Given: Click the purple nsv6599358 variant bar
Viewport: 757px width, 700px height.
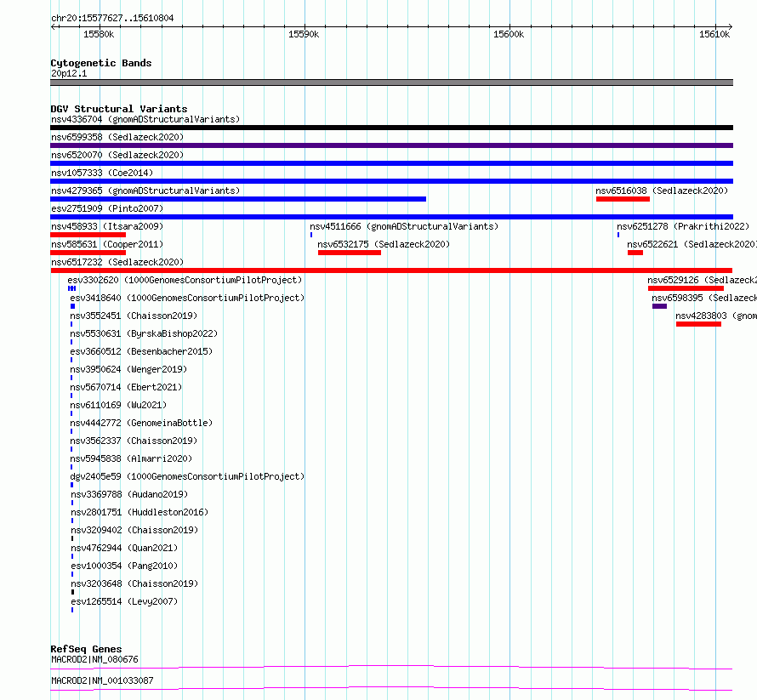Looking at the screenshot, I should pos(391,145).
